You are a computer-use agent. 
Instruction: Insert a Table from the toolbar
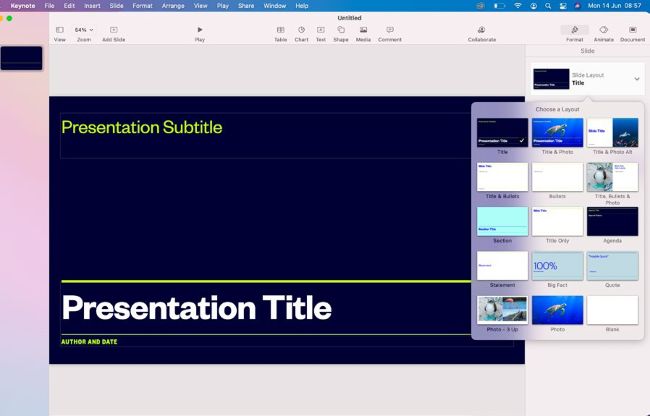pos(280,30)
